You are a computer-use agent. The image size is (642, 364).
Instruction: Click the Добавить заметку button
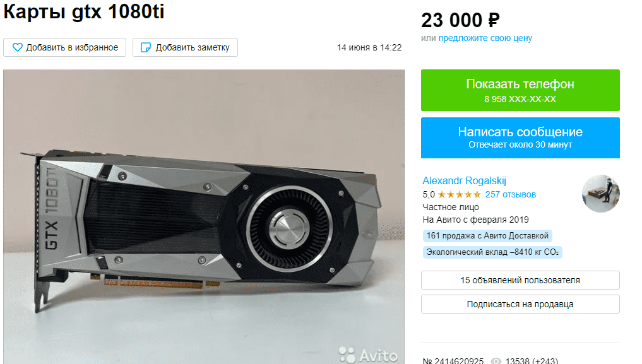(x=185, y=47)
